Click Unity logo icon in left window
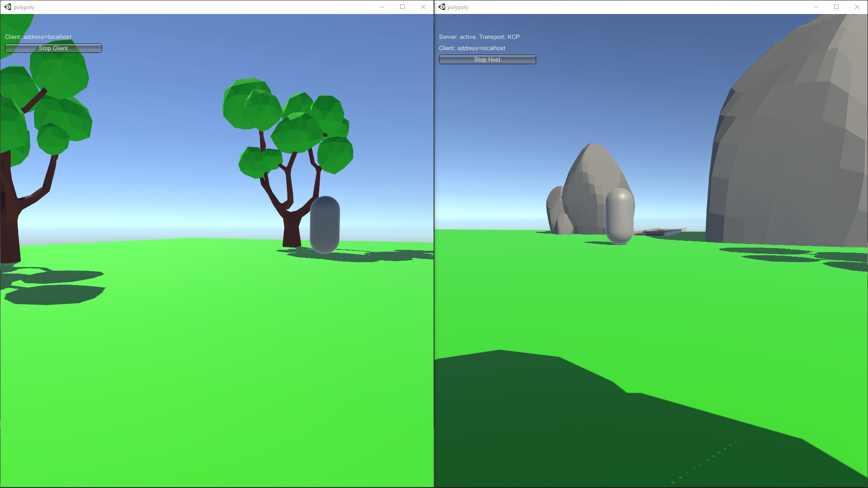The width and height of the screenshot is (868, 488). [8, 7]
